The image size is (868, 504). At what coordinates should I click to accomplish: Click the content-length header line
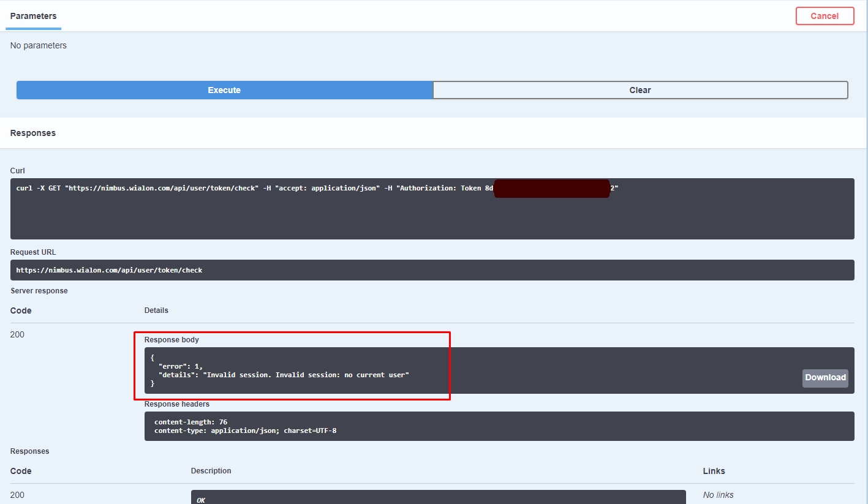pyautogui.click(x=191, y=422)
